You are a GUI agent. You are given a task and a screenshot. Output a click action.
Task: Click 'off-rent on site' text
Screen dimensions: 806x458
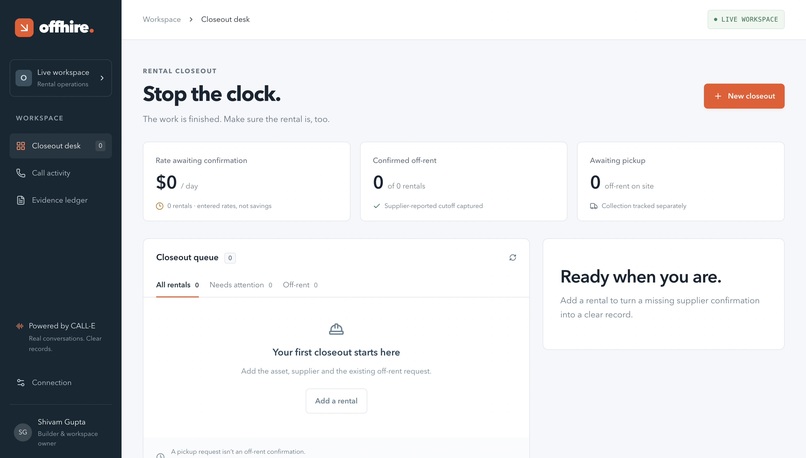(x=629, y=186)
